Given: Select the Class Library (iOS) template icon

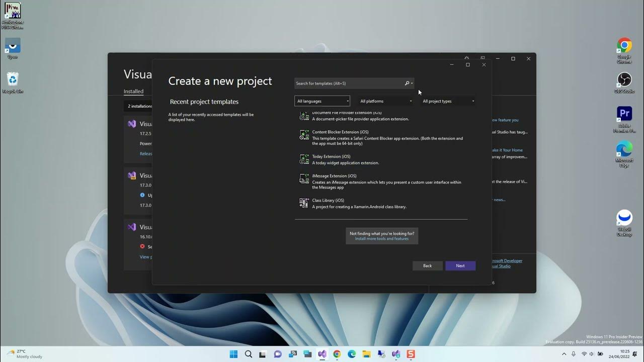Looking at the screenshot, I should 304,203.
